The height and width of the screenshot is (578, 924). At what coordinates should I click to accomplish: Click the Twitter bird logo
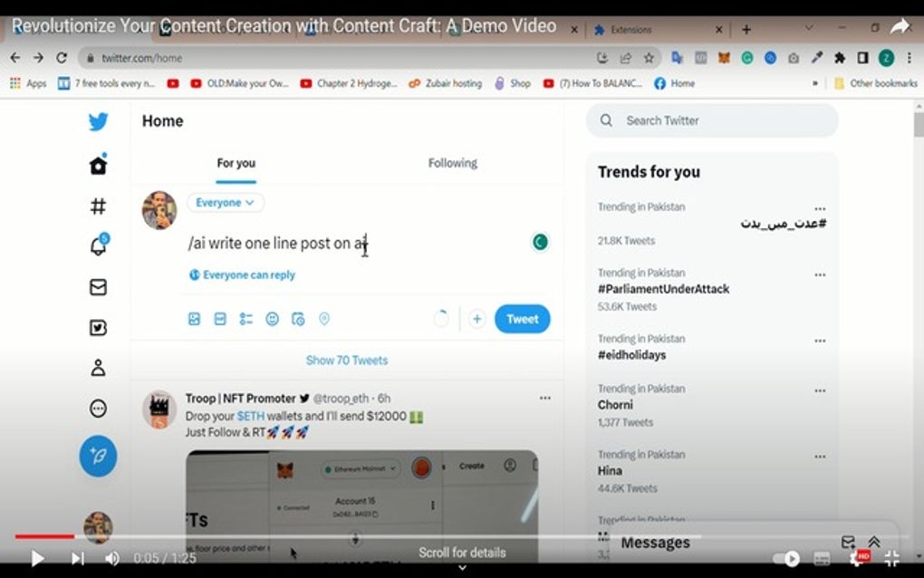pyautogui.click(x=99, y=121)
